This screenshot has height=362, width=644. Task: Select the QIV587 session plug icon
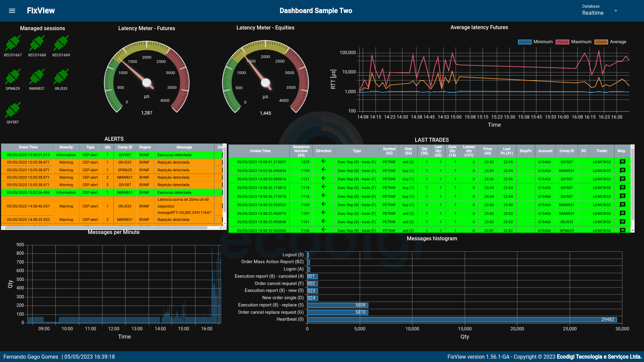pos(13,110)
